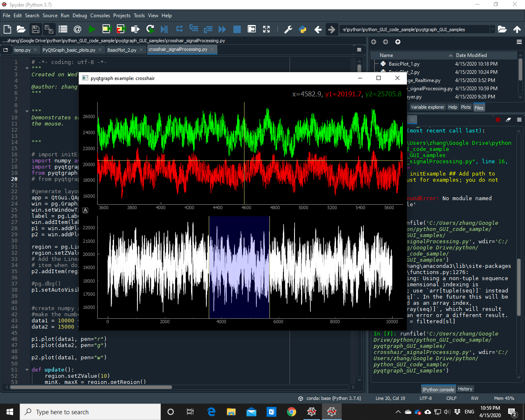Image resolution: width=525 pixels, height=420 pixels.
Task: Stop debugging with the blue square icon
Action: [x=237, y=29]
